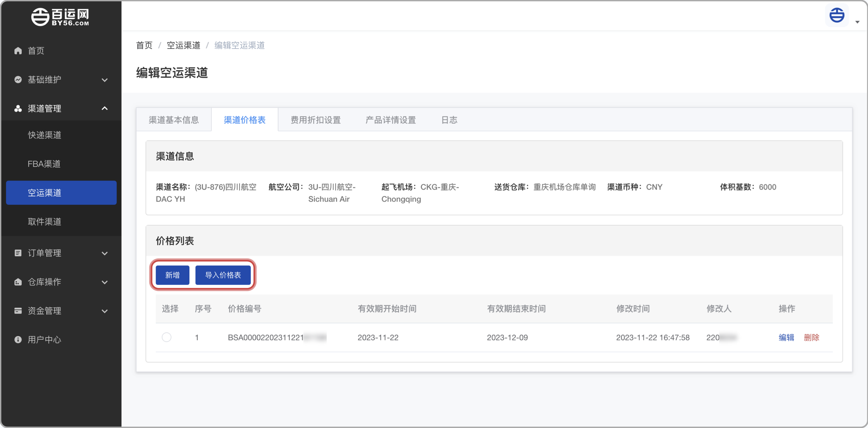Screen dimensions: 868x428
Task: Click the 新增 button
Action: tap(172, 275)
